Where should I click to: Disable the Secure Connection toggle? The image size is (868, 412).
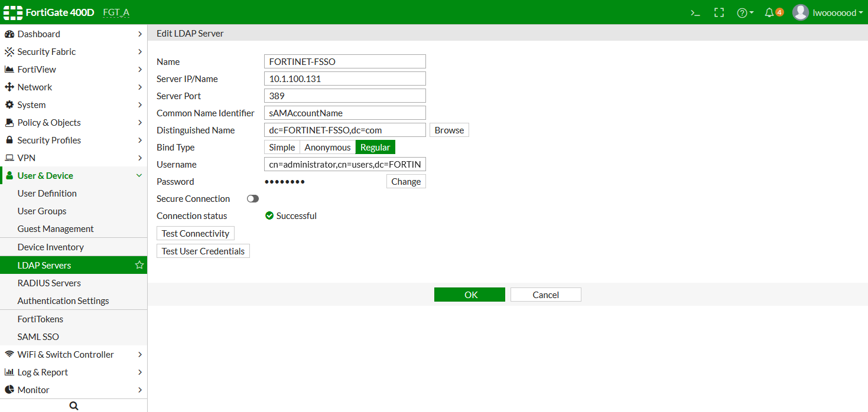pos(253,198)
